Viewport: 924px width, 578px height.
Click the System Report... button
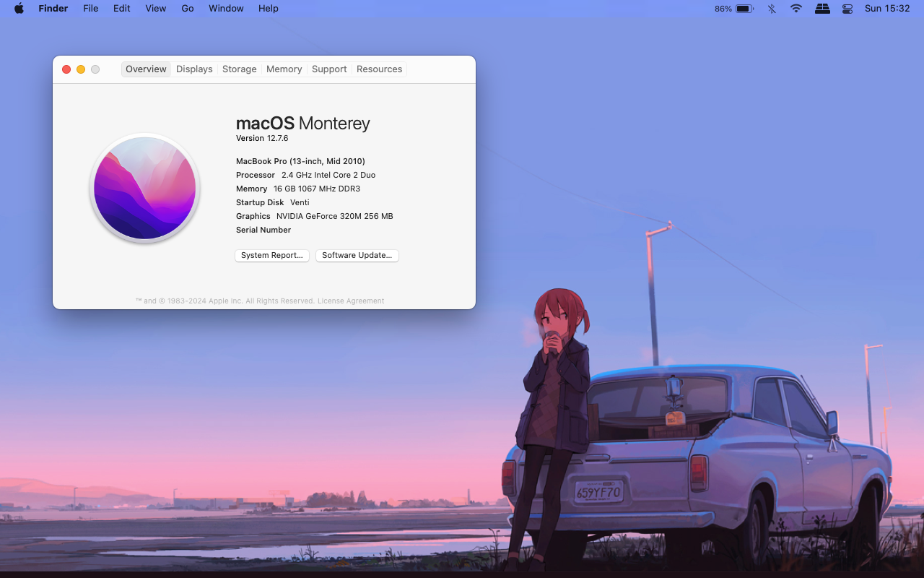click(x=272, y=256)
